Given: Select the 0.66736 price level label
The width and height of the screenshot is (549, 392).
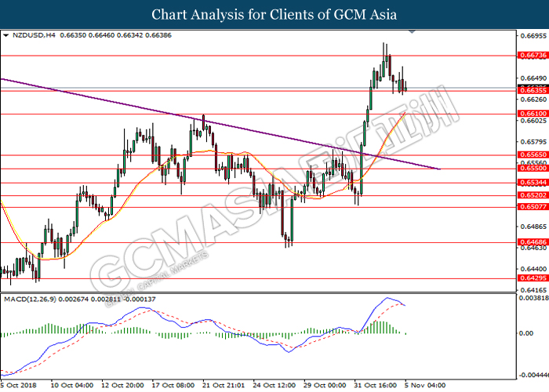Looking at the screenshot, I should pos(533,56).
